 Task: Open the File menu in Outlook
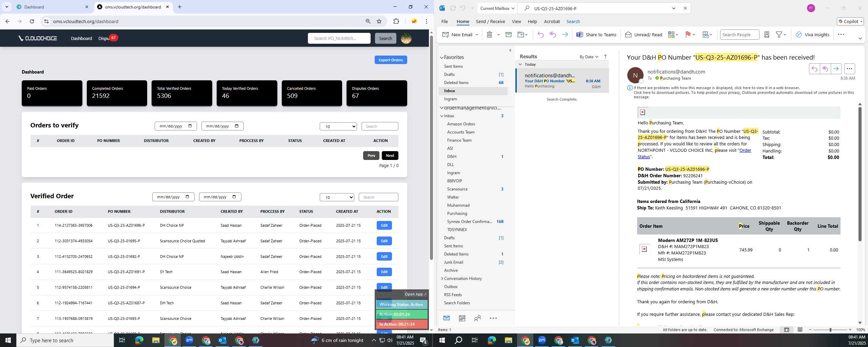pyautogui.click(x=444, y=21)
